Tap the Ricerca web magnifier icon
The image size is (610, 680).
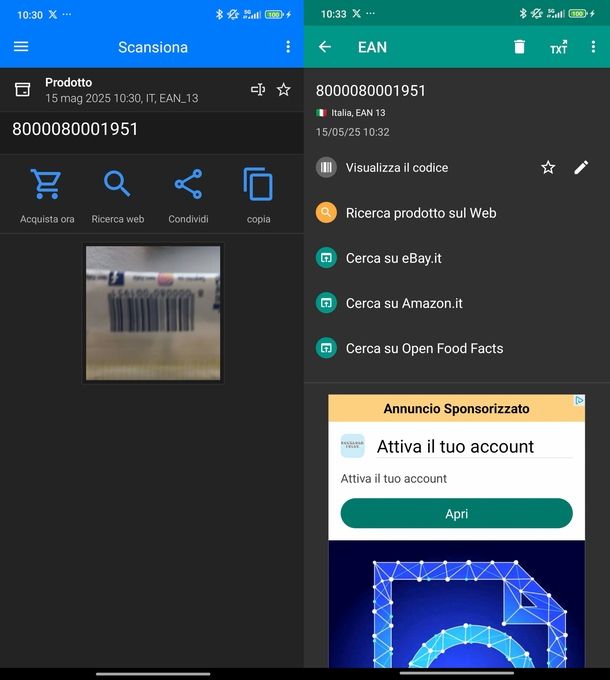(117, 184)
